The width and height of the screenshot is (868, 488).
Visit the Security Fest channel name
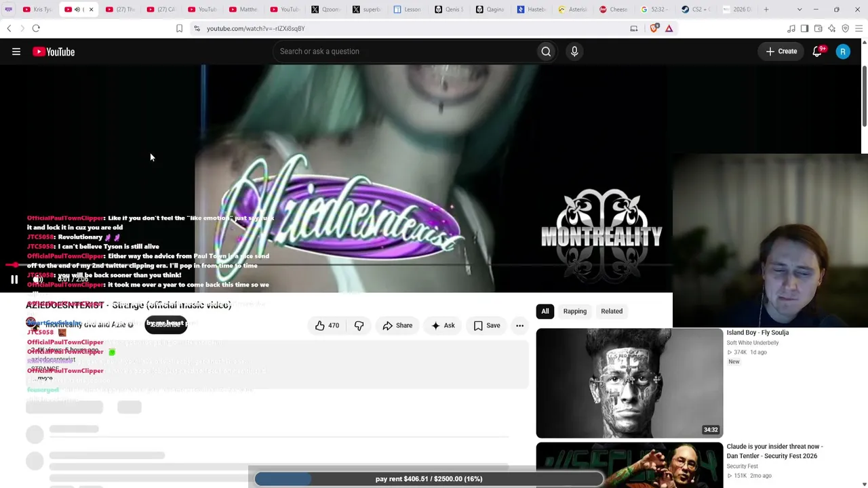(x=743, y=466)
